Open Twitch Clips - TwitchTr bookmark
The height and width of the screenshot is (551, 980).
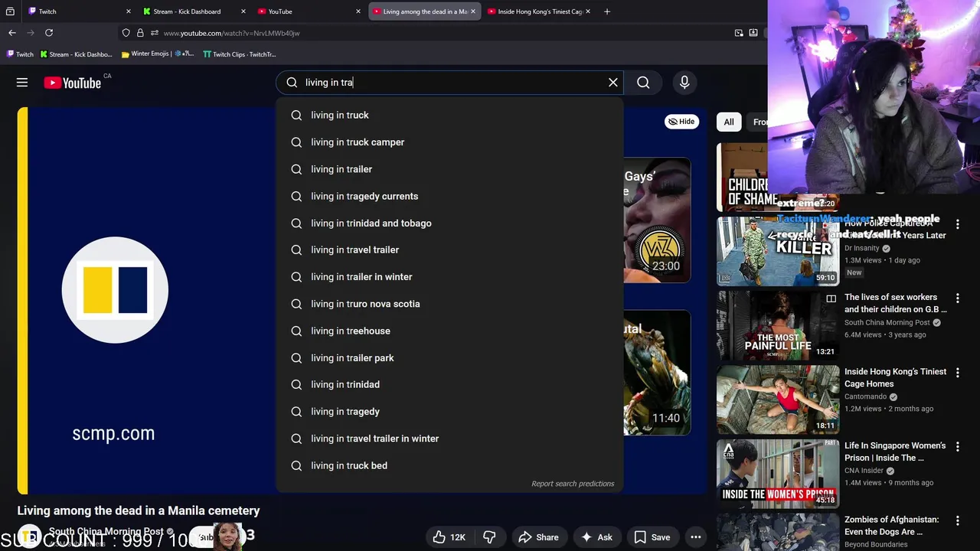tap(239, 54)
